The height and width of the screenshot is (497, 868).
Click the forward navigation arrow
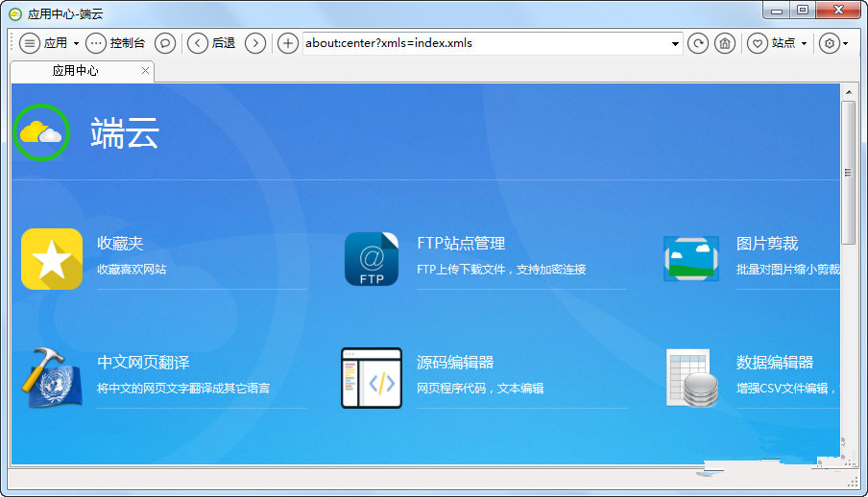pyautogui.click(x=254, y=43)
